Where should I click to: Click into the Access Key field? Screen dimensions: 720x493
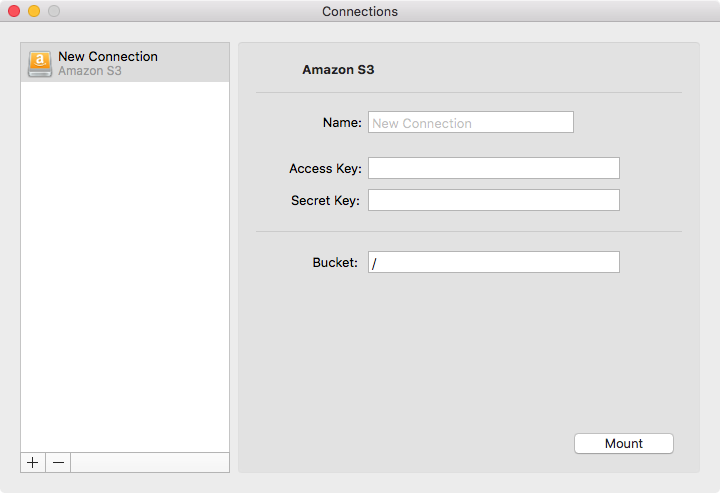click(494, 168)
